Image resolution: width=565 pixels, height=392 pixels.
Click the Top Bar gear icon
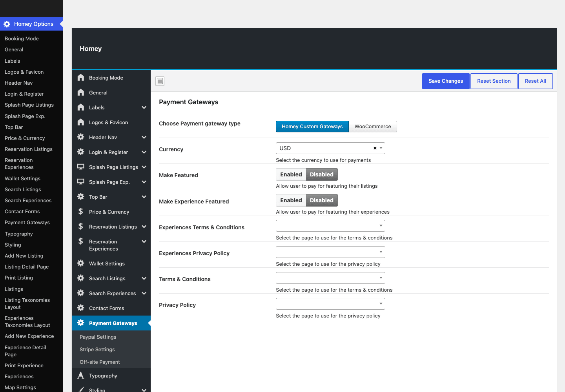click(81, 197)
